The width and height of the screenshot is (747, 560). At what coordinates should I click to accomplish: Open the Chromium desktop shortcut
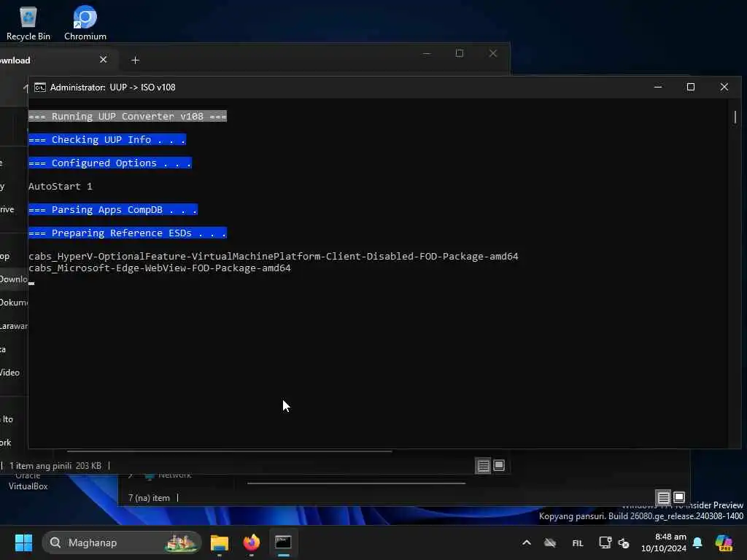coord(85,24)
